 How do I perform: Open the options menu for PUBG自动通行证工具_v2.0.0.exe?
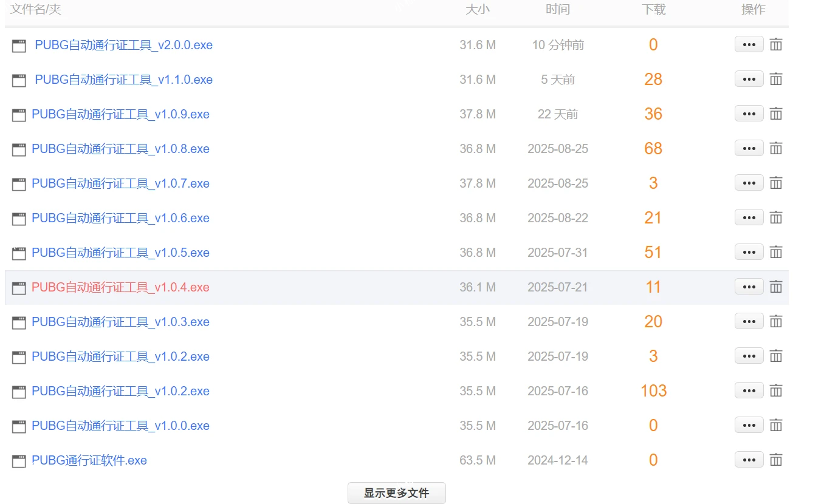point(749,44)
